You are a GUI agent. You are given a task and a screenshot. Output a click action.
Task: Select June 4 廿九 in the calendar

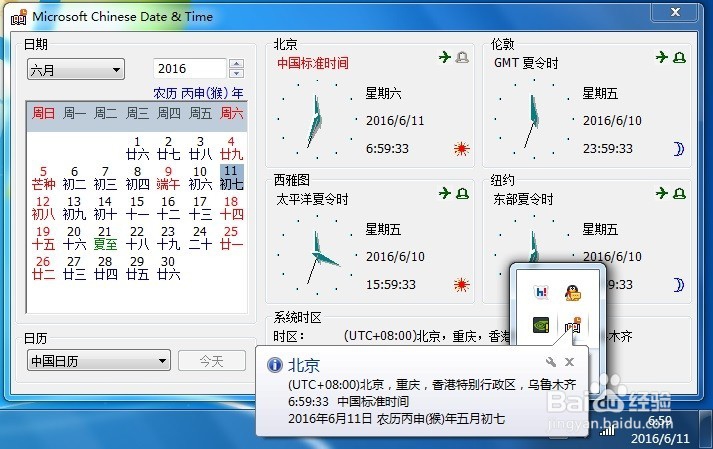coord(231,148)
